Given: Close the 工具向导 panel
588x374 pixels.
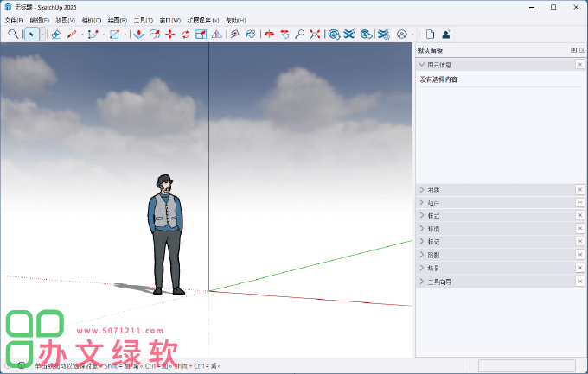Looking at the screenshot, I should click(x=579, y=281).
